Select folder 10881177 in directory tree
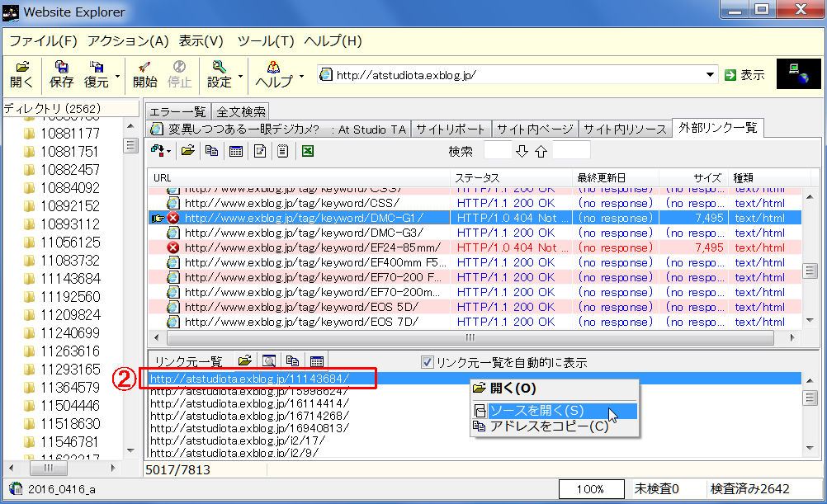This screenshot has height=504, width=827. [70, 134]
